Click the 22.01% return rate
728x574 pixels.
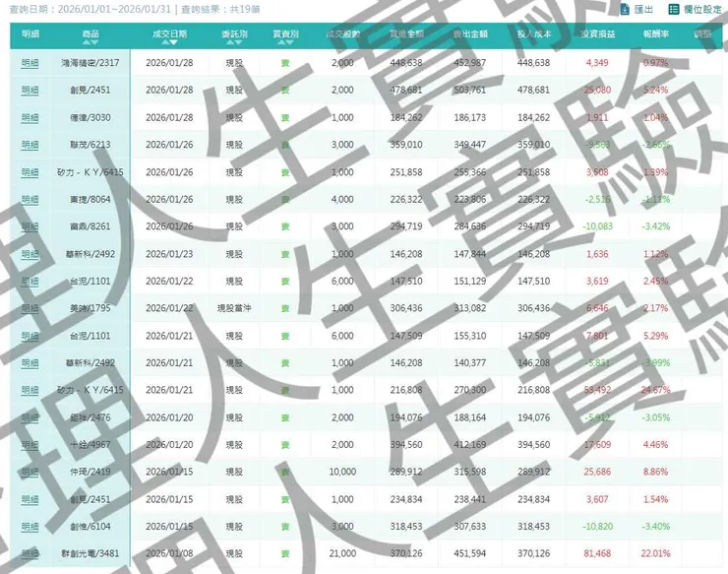coord(655,553)
